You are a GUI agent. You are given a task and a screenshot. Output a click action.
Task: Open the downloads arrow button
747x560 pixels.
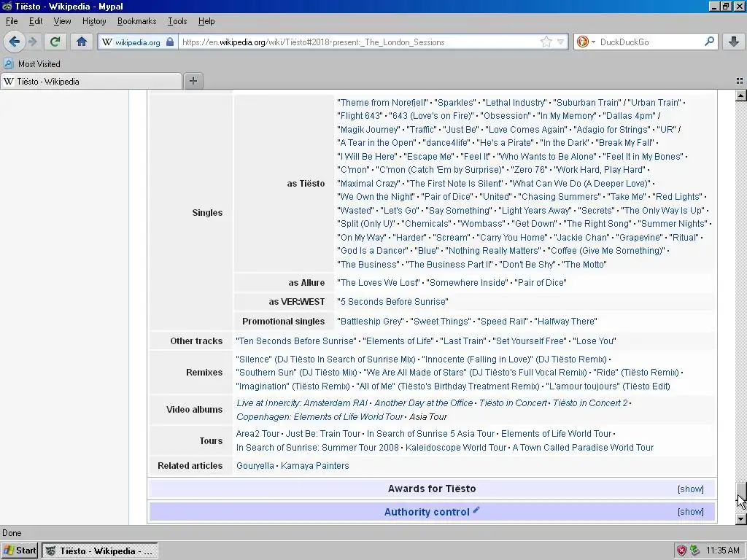point(734,42)
